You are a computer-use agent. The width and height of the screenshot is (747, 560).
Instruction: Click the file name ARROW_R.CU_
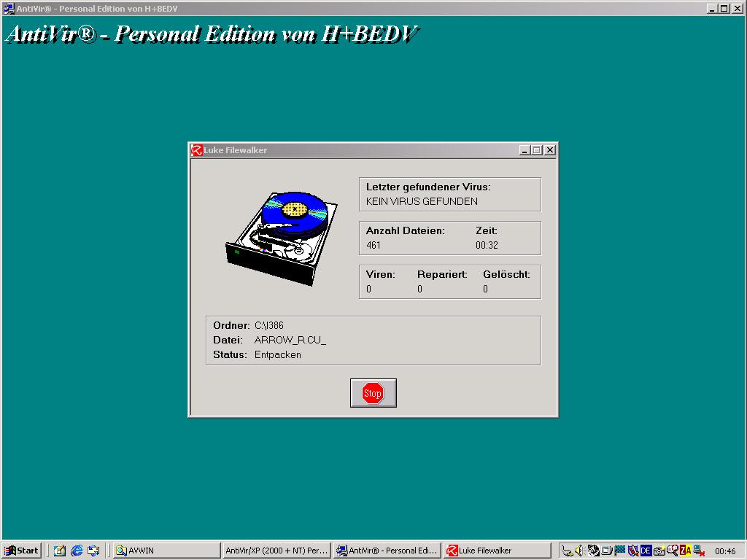290,340
